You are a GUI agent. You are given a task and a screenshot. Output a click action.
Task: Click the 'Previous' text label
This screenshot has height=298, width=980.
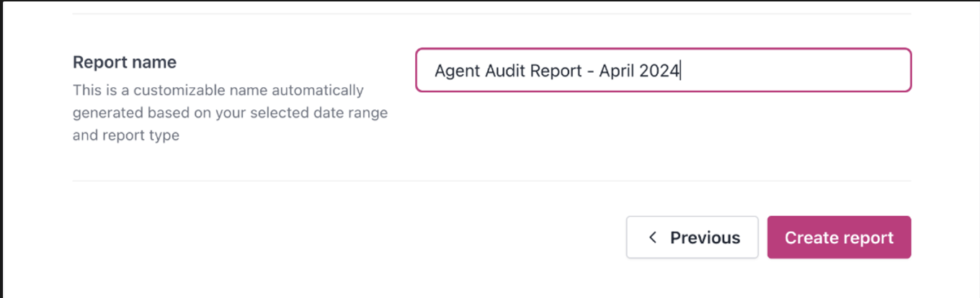tap(705, 238)
